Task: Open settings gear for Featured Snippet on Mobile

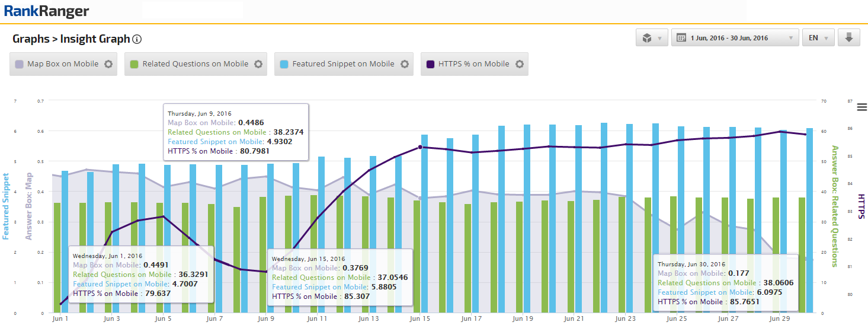Action: [x=404, y=64]
